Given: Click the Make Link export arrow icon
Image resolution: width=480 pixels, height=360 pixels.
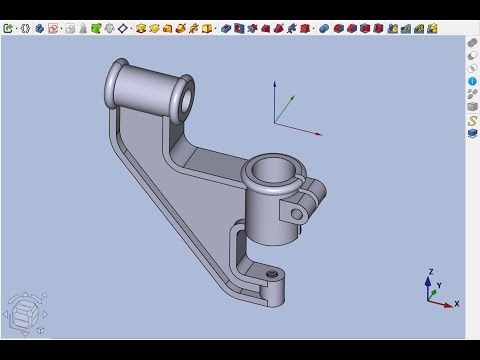Looking at the screenshot, I should point(8,29).
